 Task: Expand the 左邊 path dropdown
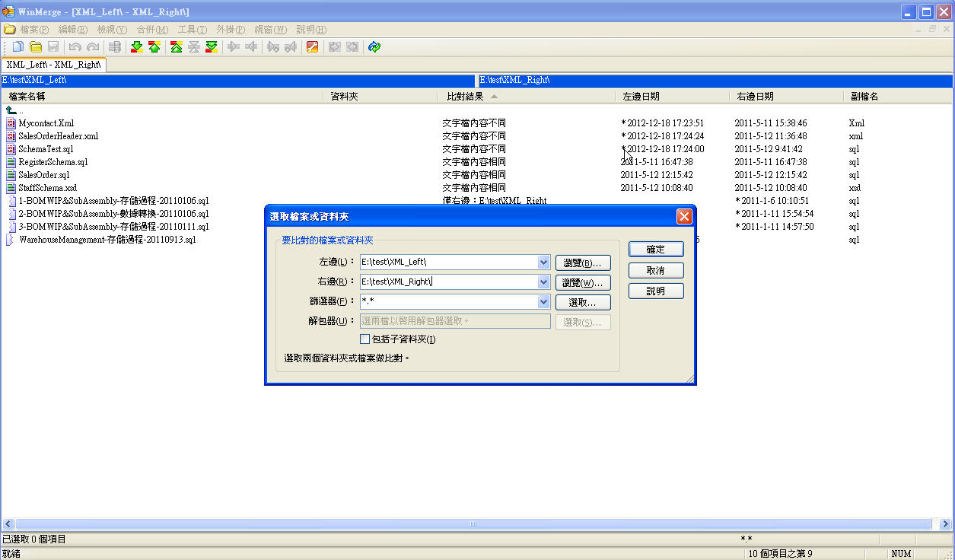(x=543, y=262)
